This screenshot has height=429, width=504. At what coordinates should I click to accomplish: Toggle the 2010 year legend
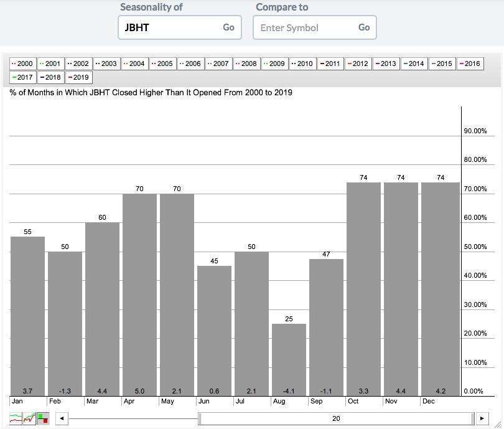pos(302,64)
